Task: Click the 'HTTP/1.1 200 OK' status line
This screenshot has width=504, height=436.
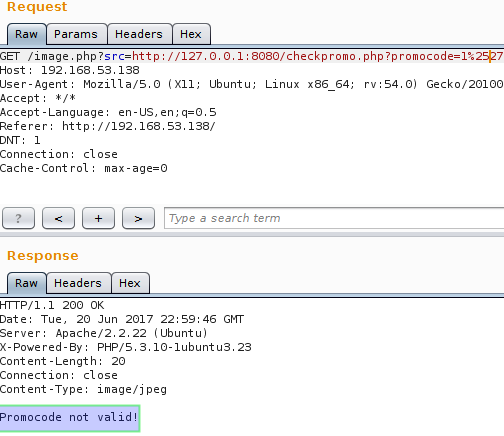Action: tap(52, 305)
